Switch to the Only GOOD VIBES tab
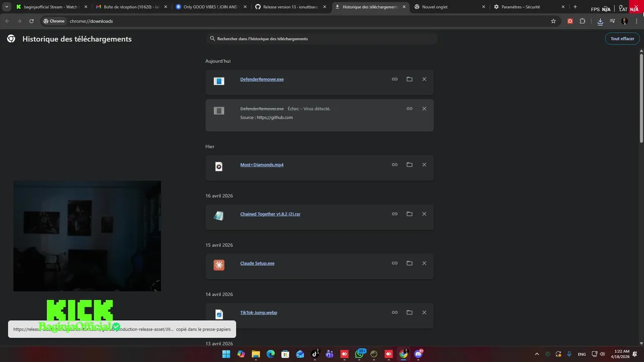The width and height of the screenshot is (644, 362). point(211,7)
